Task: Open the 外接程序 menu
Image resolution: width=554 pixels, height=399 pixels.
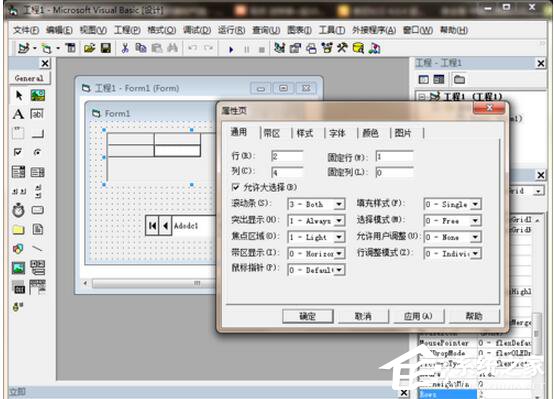Action: pyautogui.click(x=374, y=30)
